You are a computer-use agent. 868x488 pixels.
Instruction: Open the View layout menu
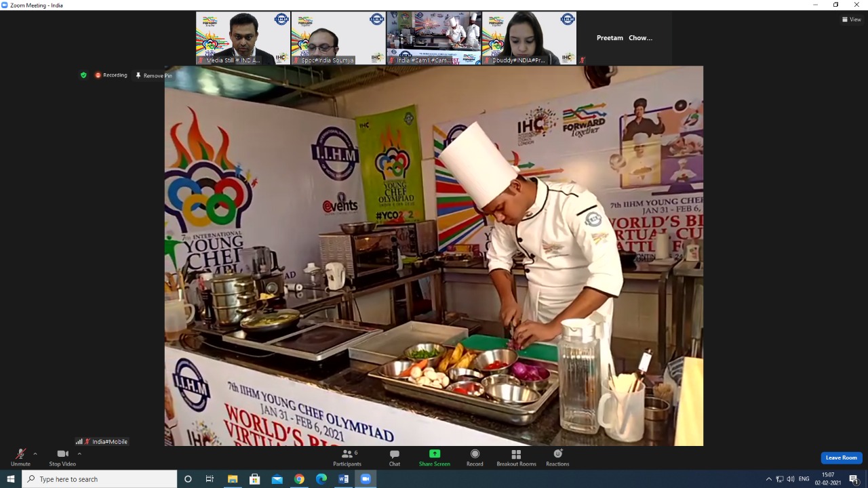click(x=851, y=20)
